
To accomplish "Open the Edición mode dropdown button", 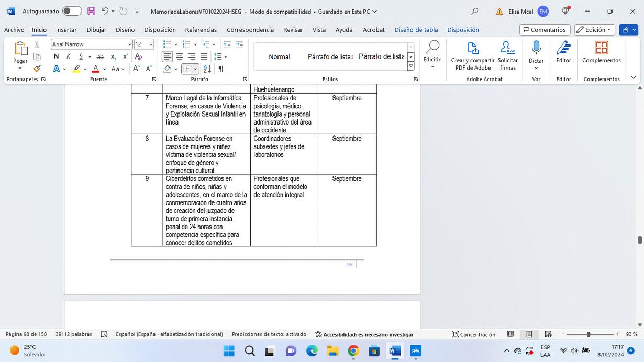I will (x=595, y=30).
